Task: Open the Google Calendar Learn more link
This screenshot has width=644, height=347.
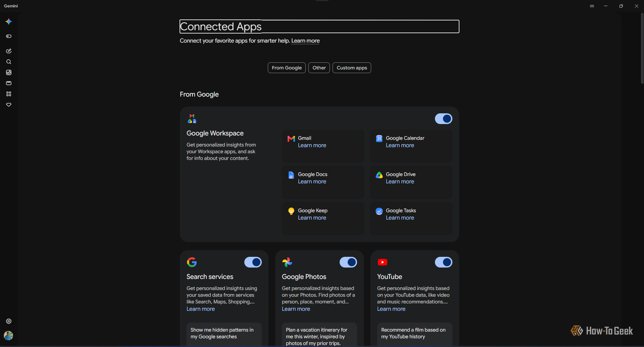Action: [400, 146]
